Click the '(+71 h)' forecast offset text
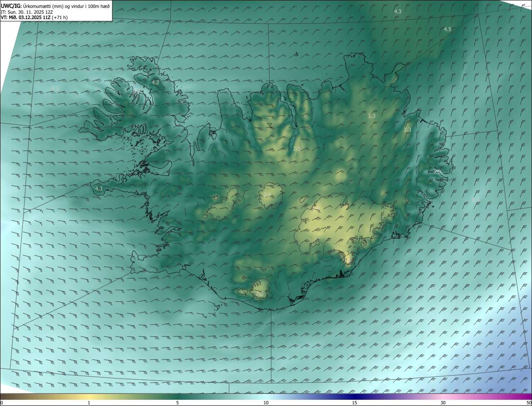 pyautogui.click(x=60, y=17)
